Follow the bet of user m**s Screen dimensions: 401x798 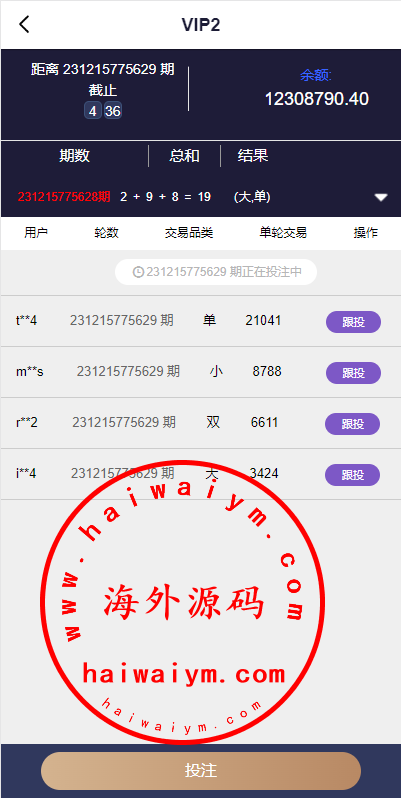coord(353,373)
